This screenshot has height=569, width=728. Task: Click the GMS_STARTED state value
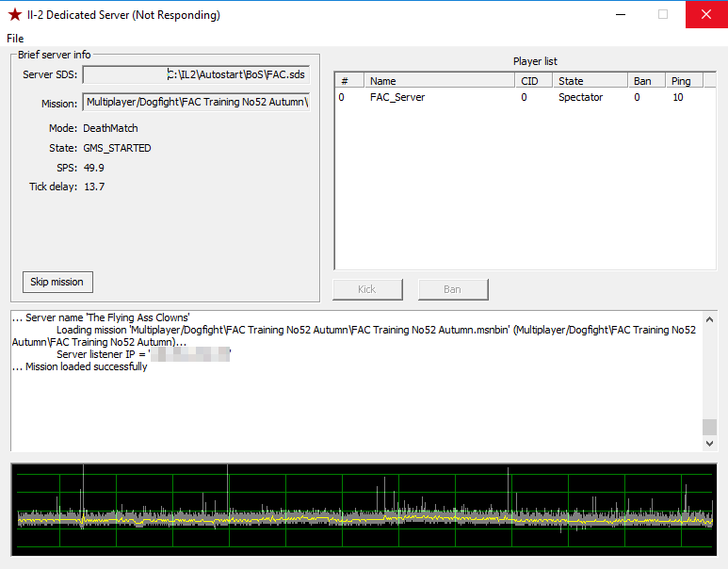pyautogui.click(x=117, y=148)
